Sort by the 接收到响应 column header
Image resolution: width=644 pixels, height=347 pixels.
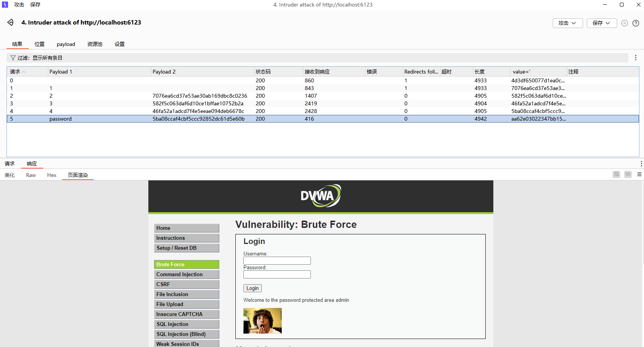point(334,72)
